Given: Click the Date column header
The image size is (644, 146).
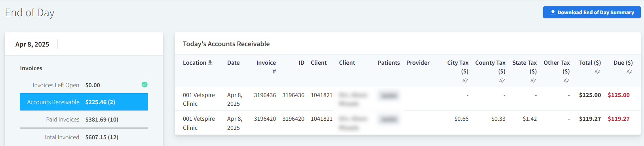Looking at the screenshot, I should point(234,63).
